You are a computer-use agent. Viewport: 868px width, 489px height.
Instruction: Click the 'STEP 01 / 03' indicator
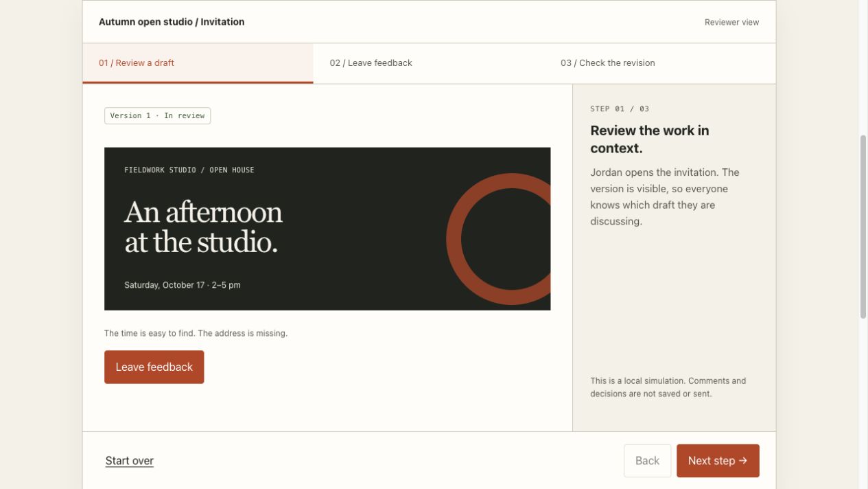620,109
